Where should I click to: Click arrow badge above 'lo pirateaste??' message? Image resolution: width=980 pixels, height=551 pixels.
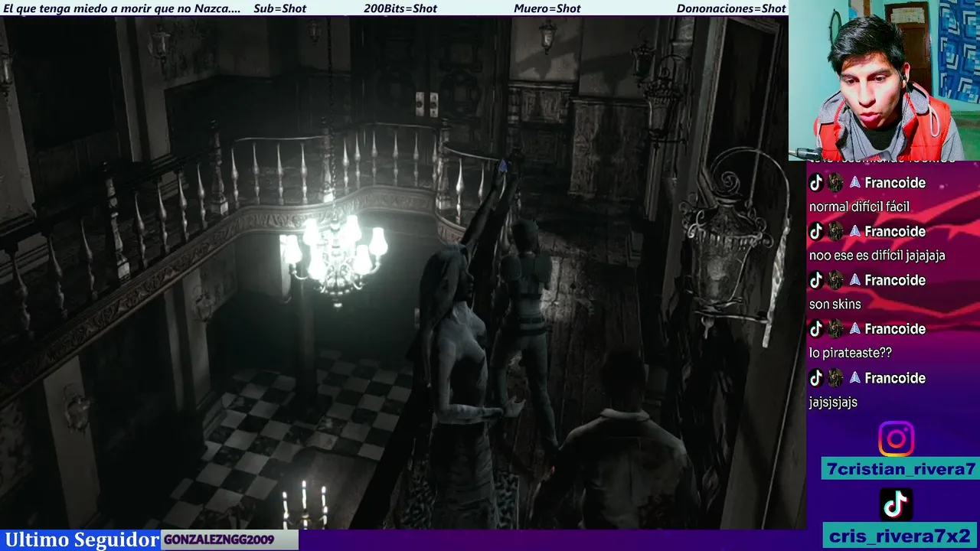click(855, 329)
